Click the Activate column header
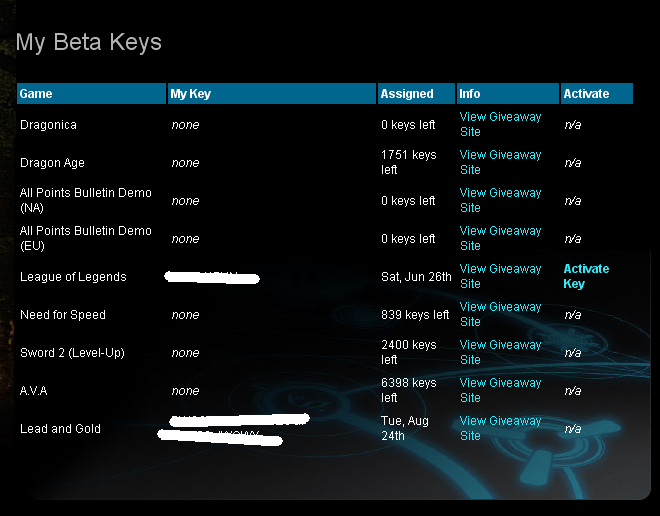660x516 pixels. coord(596,93)
